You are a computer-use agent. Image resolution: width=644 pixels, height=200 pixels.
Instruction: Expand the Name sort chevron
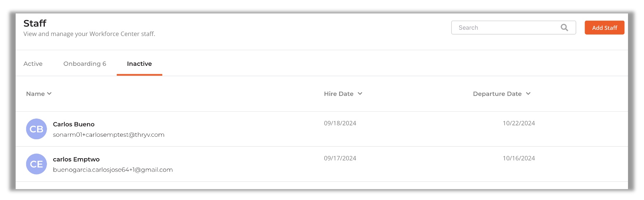click(x=49, y=94)
